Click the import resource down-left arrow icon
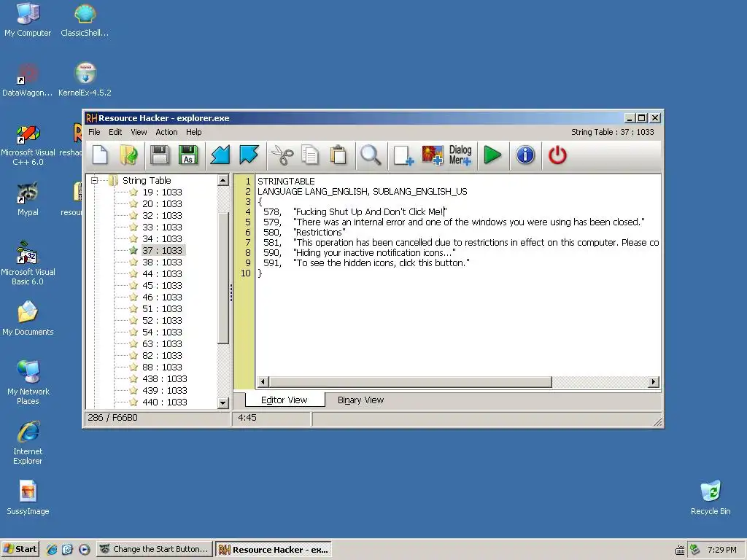This screenshot has width=747, height=560. [x=220, y=155]
